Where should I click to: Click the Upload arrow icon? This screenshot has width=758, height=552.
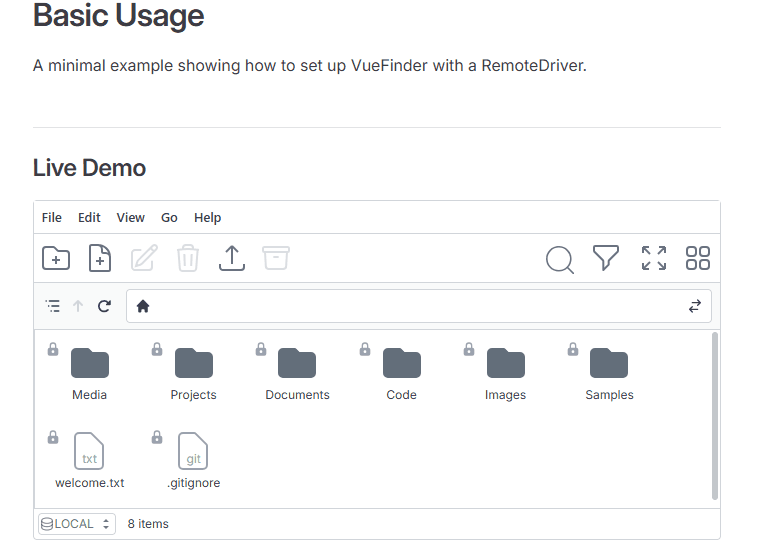pyautogui.click(x=232, y=258)
